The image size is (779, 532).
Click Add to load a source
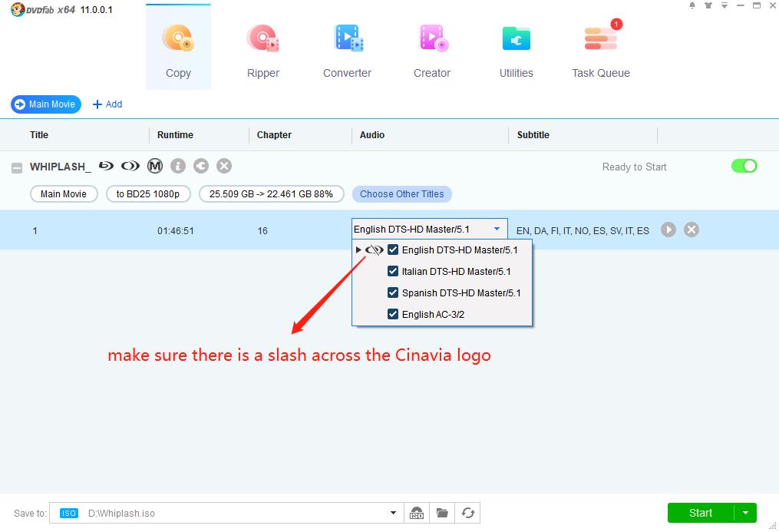(x=107, y=104)
